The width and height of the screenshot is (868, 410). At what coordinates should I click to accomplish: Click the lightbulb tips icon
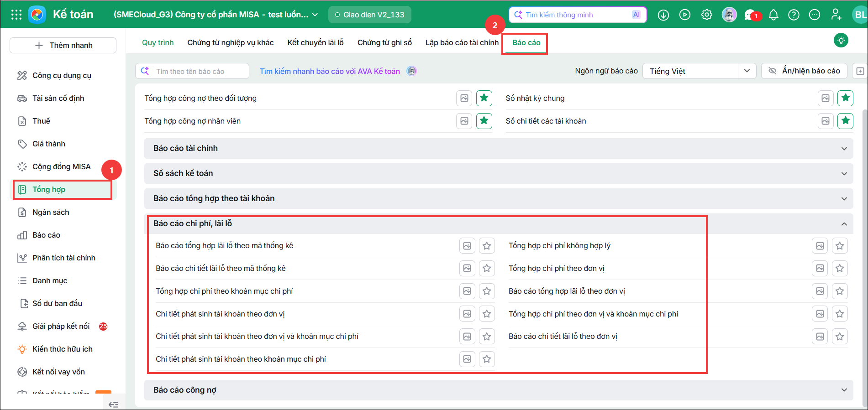pyautogui.click(x=841, y=40)
